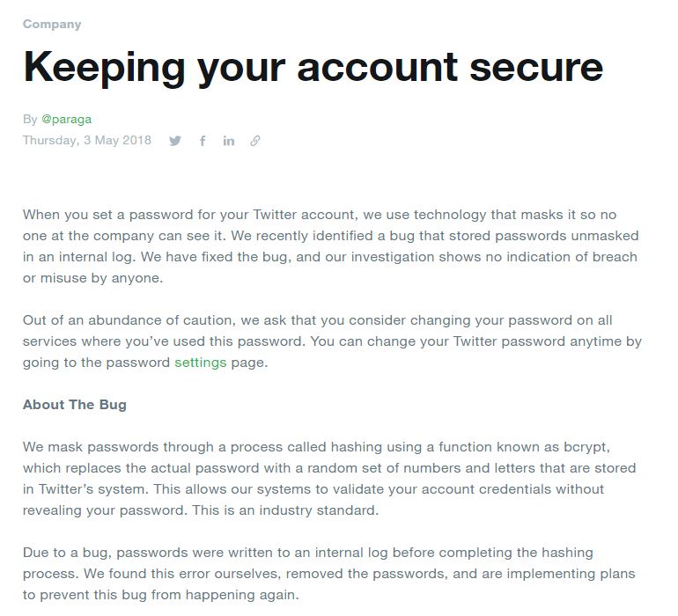Open the Company category link
Image resolution: width=678 pixels, height=616 pixels.
click(x=52, y=24)
